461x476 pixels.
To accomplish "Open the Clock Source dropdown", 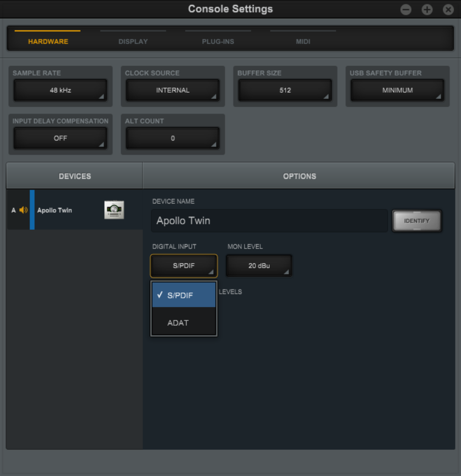I will (173, 90).
